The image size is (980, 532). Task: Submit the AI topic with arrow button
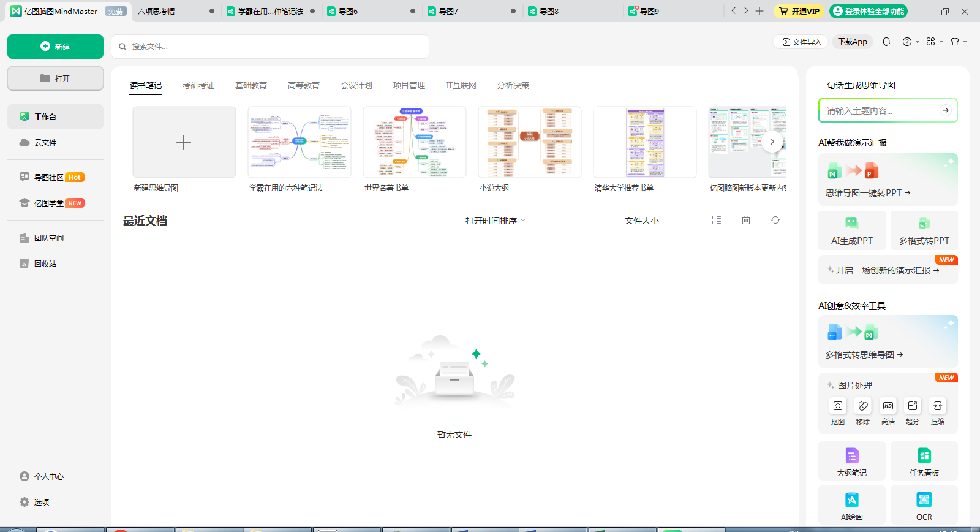click(x=946, y=110)
